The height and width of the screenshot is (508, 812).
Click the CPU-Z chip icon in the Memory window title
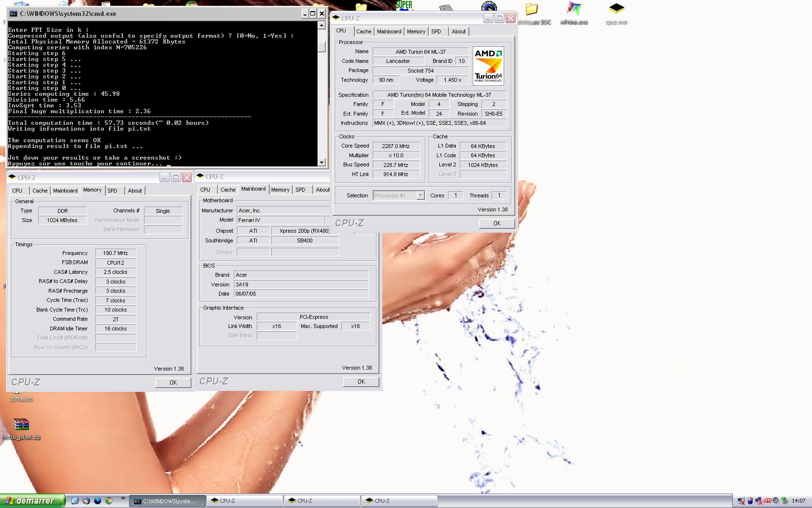pos(12,177)
